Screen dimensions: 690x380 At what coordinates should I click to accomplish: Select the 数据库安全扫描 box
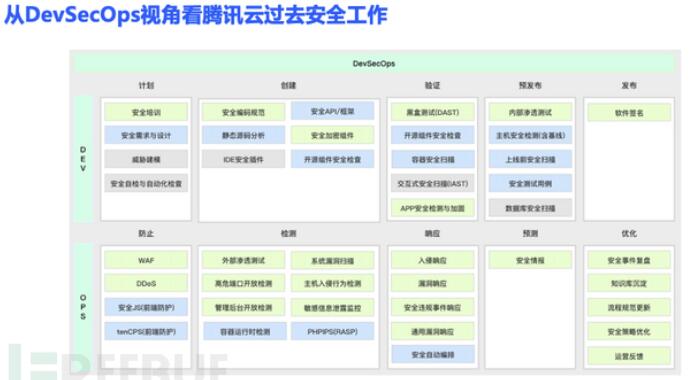530,208
